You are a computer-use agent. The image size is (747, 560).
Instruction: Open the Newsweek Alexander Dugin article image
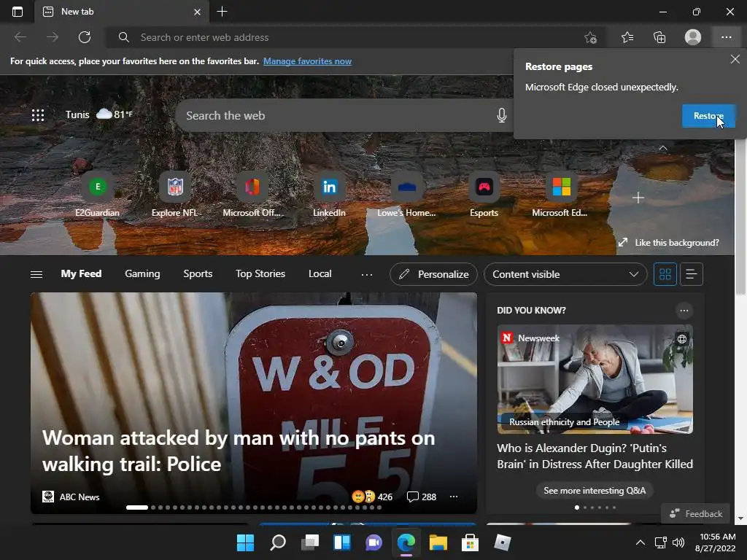tap(595, 379)
